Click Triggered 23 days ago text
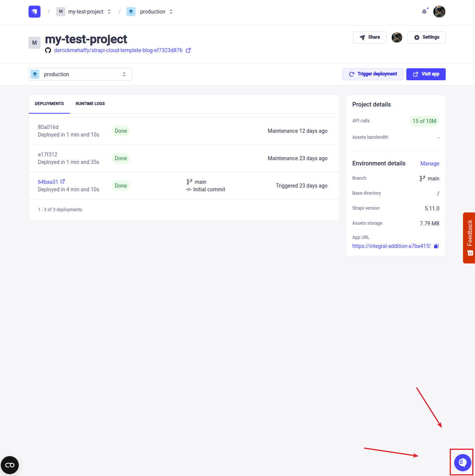This screenshot has width=475, height=476. click(302, 186)
